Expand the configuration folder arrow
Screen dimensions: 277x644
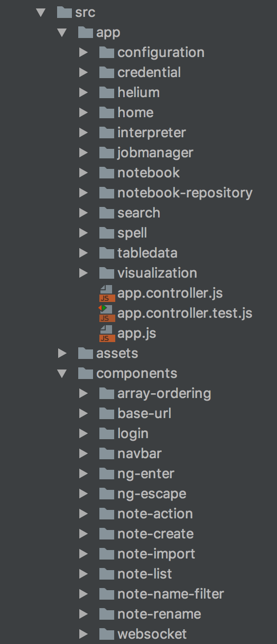click(84, 52)
